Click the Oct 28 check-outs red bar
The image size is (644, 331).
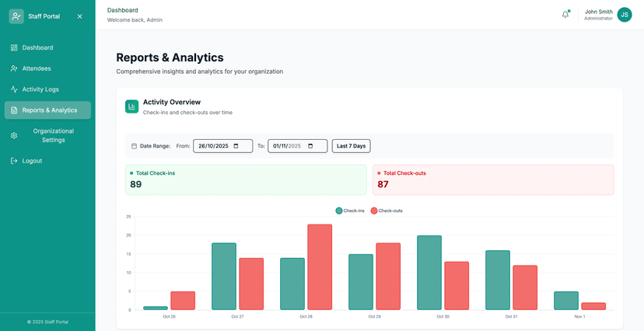[x=320, y=267]
